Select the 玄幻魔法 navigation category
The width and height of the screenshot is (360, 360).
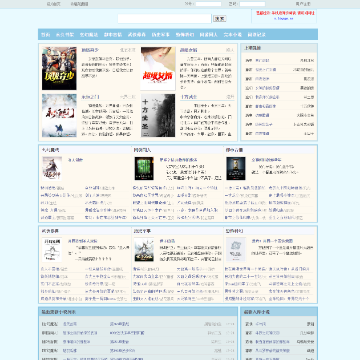coord(89,35)
